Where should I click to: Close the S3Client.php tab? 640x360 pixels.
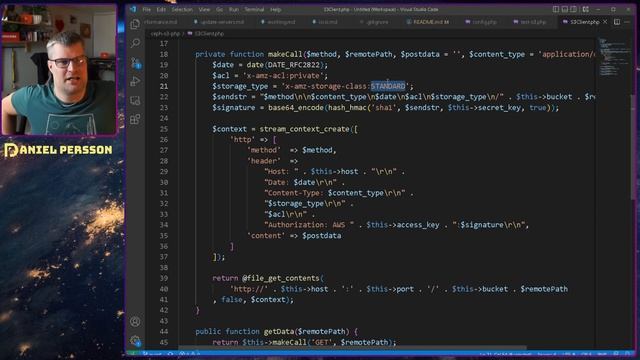(x=605, y=22)
